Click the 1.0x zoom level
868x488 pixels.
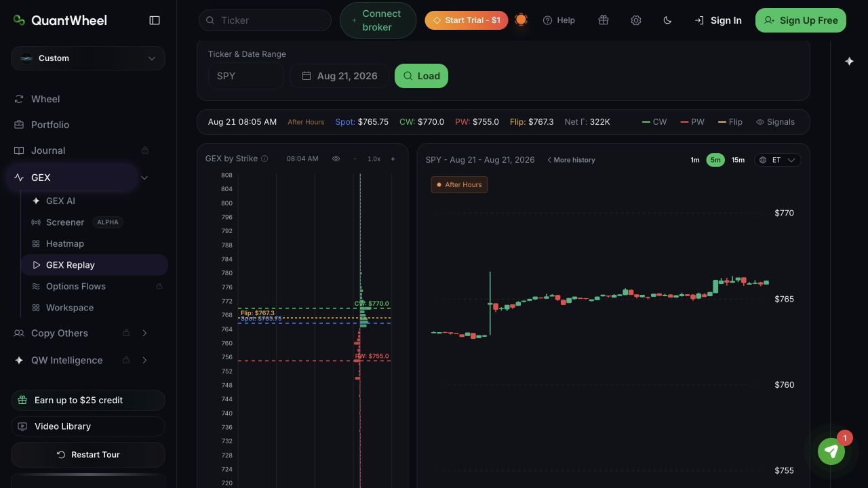(374, 159)
